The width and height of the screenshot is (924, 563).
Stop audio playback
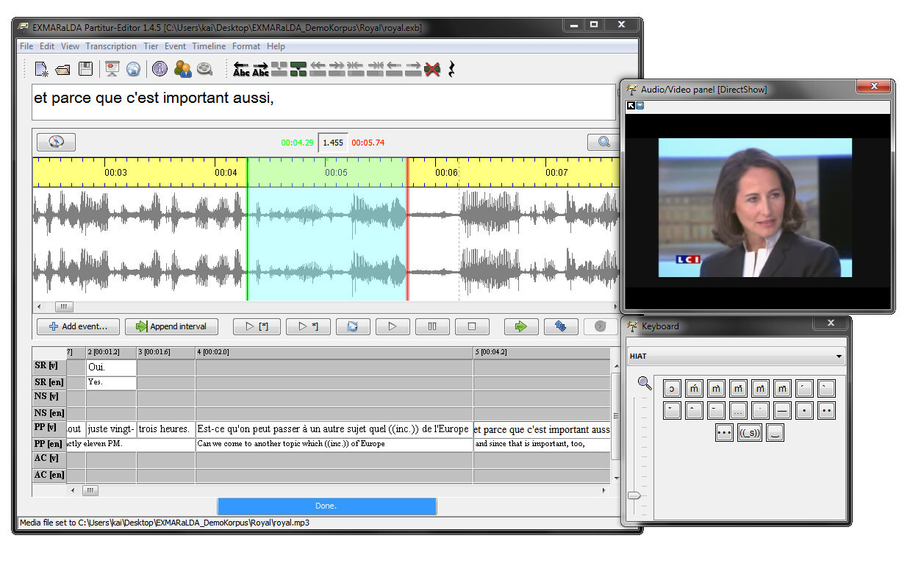(x=472, y=326)
